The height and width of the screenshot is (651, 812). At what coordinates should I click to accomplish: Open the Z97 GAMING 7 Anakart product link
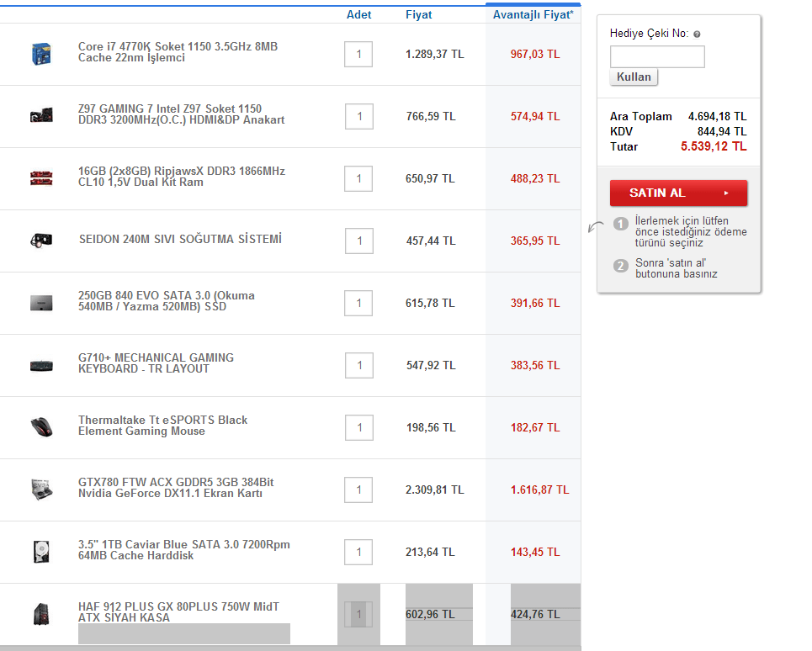point(181,114)
